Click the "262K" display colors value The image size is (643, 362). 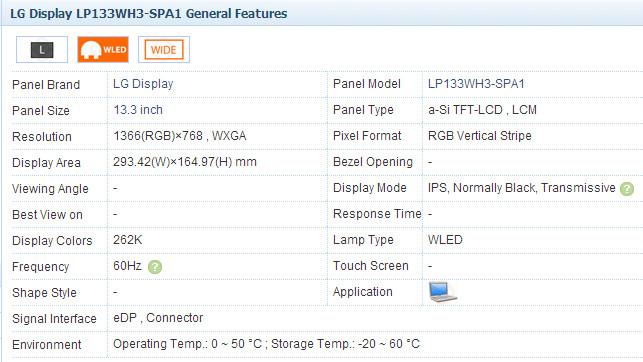tap(128, 240)
